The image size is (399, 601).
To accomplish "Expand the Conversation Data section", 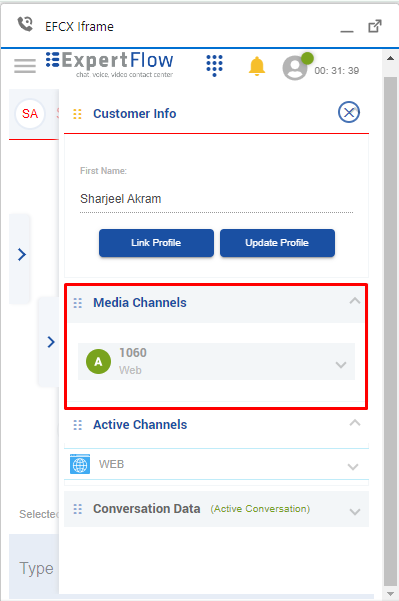I will [x=355, y=512].
